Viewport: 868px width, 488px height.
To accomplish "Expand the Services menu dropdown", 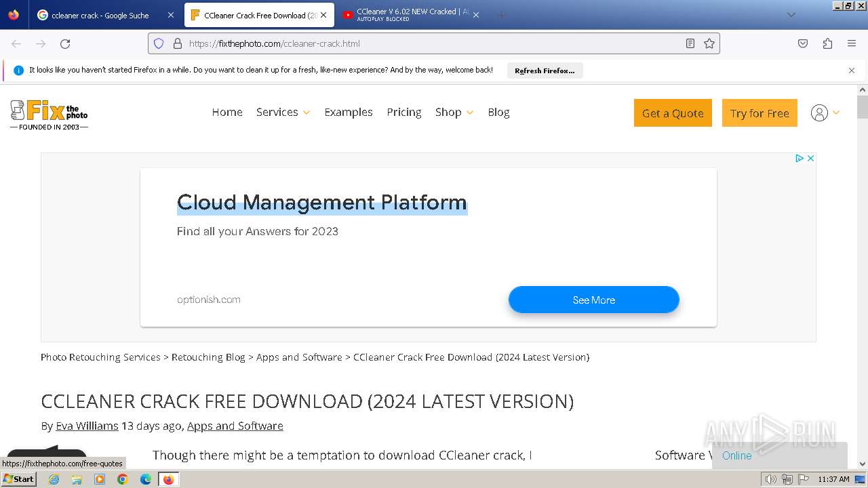I will (x=307, y=113).
